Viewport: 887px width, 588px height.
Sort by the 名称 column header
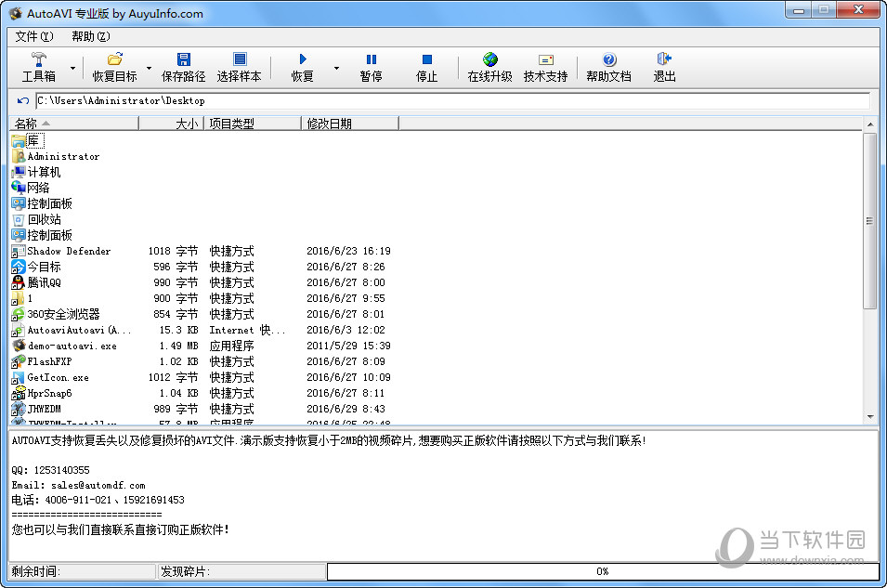pos(74,124)
